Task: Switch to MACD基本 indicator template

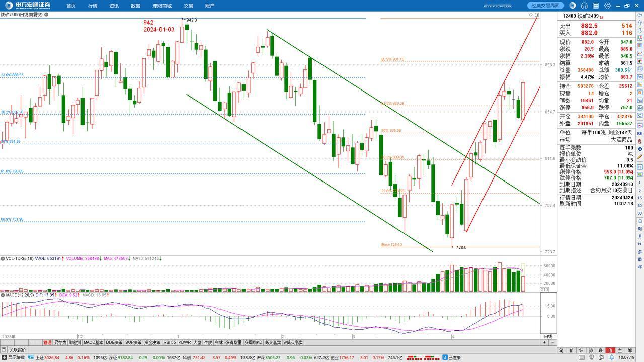Action: tap(93, 342)
